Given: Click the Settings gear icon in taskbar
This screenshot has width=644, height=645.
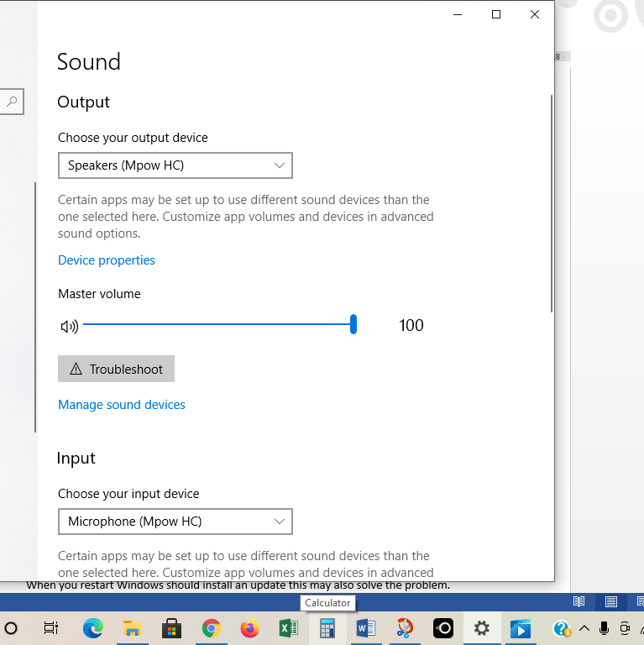Looking at the screenshot, I should 482,628.
